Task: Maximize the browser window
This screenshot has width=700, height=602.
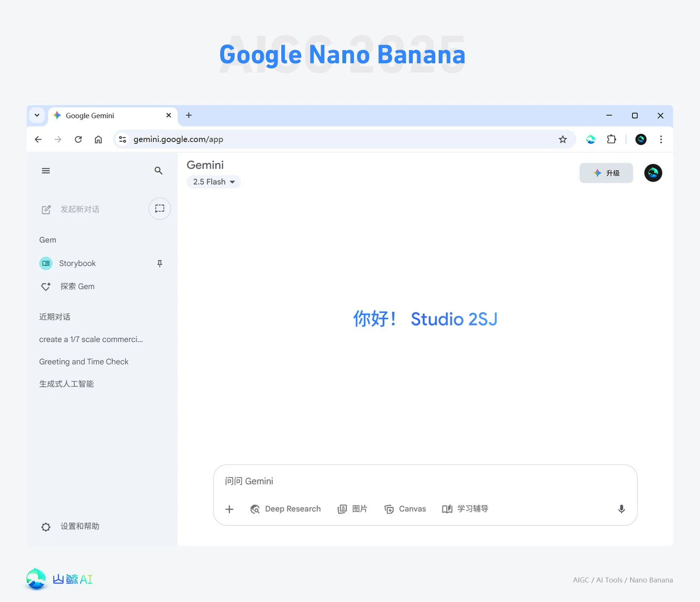Action: [635, 115]
